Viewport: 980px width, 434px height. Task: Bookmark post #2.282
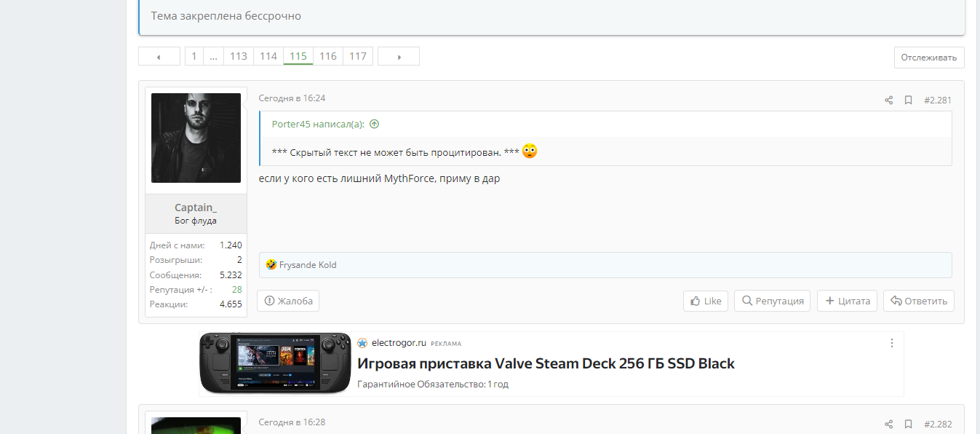(908, 424)
